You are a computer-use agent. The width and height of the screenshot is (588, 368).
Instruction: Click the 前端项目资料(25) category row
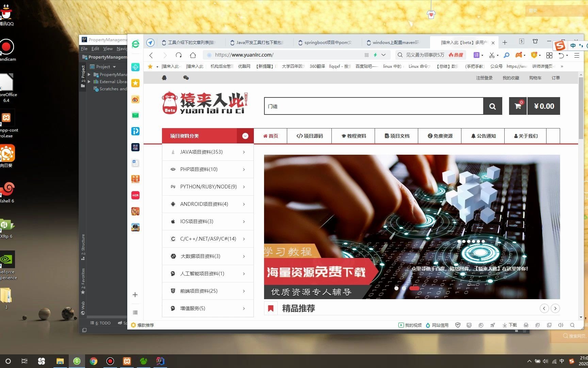pos(208,291)
